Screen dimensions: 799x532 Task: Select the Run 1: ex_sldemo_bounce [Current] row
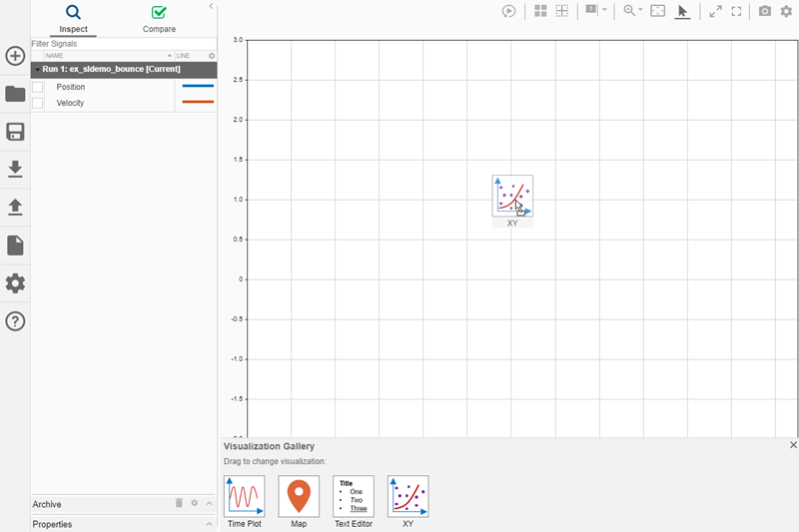tap(124, 69)
